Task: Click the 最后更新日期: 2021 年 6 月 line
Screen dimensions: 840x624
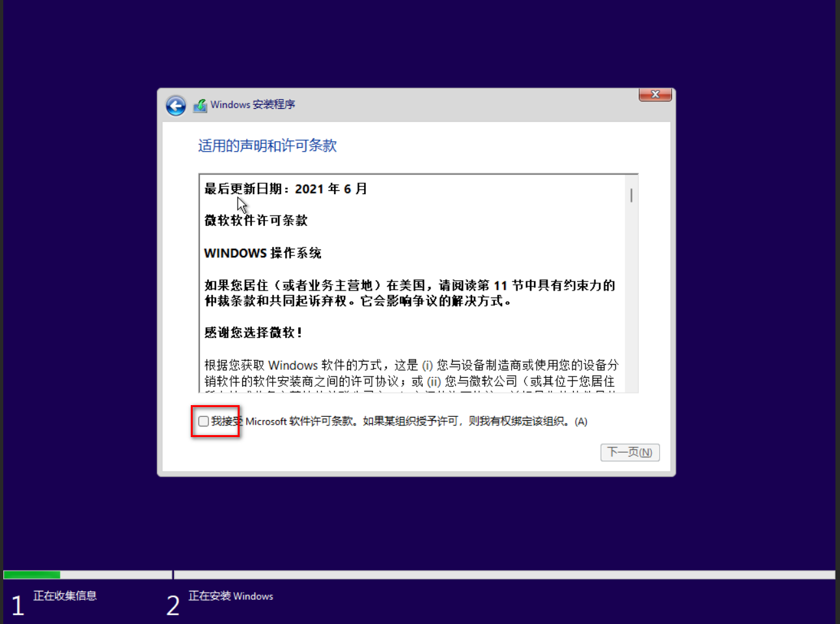Action: [286, 189]
